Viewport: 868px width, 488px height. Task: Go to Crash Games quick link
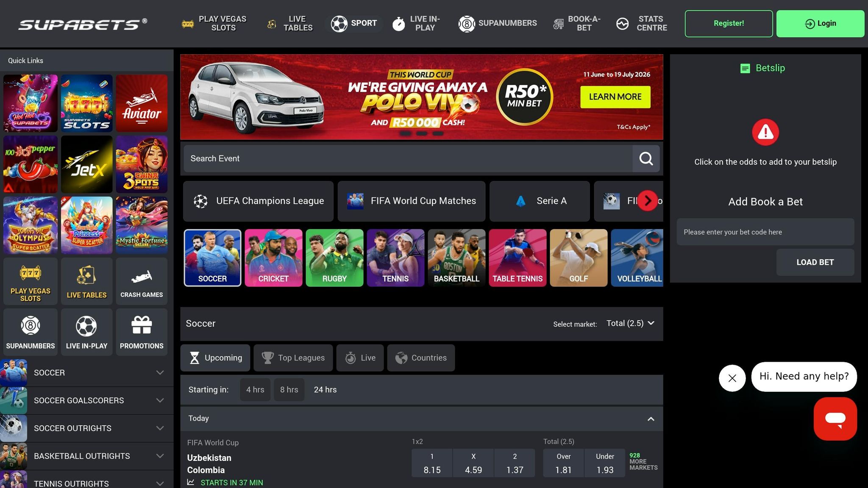click(142, 281)
